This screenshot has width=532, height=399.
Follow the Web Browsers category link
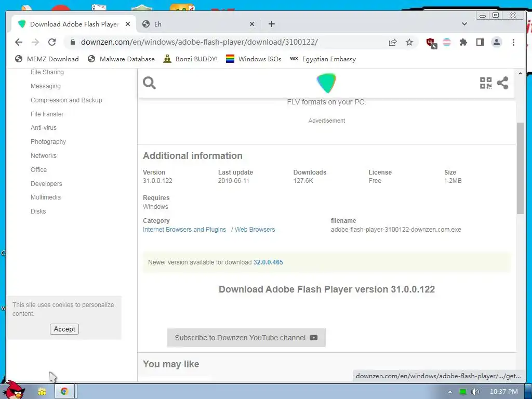click(255, 230)
